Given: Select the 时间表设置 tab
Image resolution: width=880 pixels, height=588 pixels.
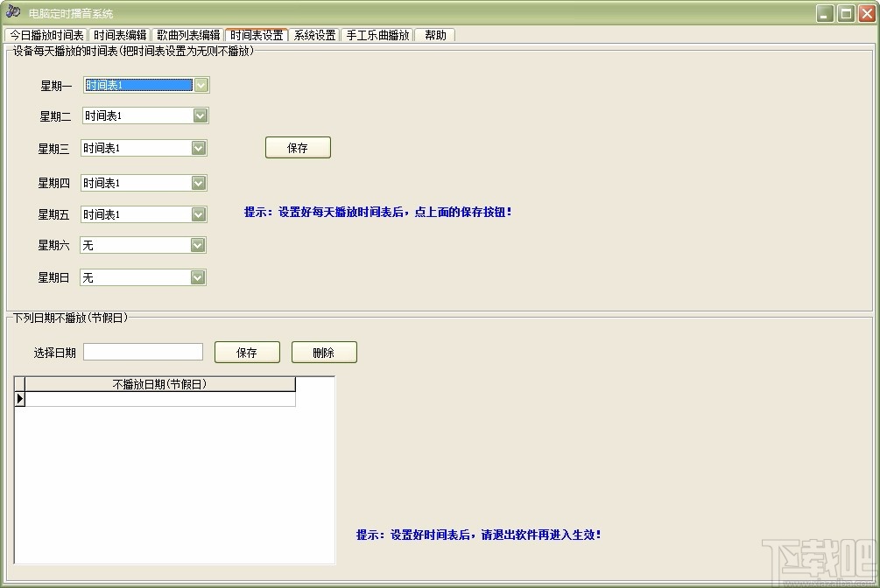Looking at the screenshot, I should click(257, 35).
